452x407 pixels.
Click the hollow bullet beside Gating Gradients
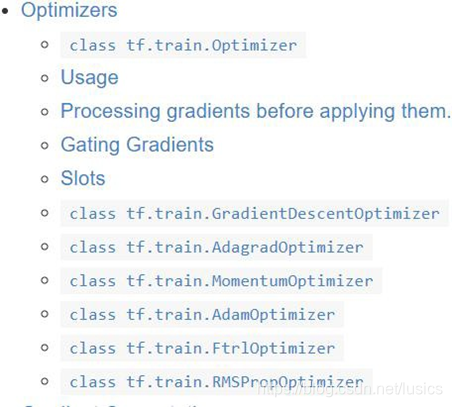tap(45, 146)
